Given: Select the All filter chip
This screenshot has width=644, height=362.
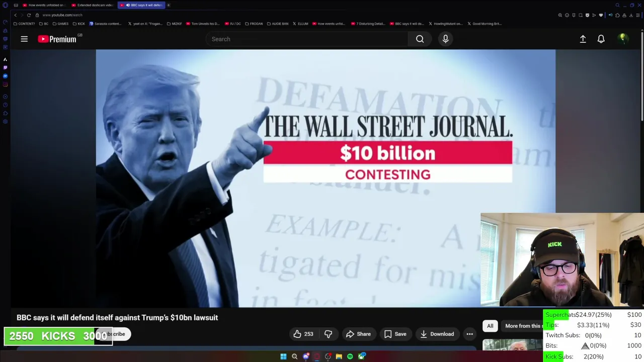Looking at the screenshot, I should tap(490, 326).
